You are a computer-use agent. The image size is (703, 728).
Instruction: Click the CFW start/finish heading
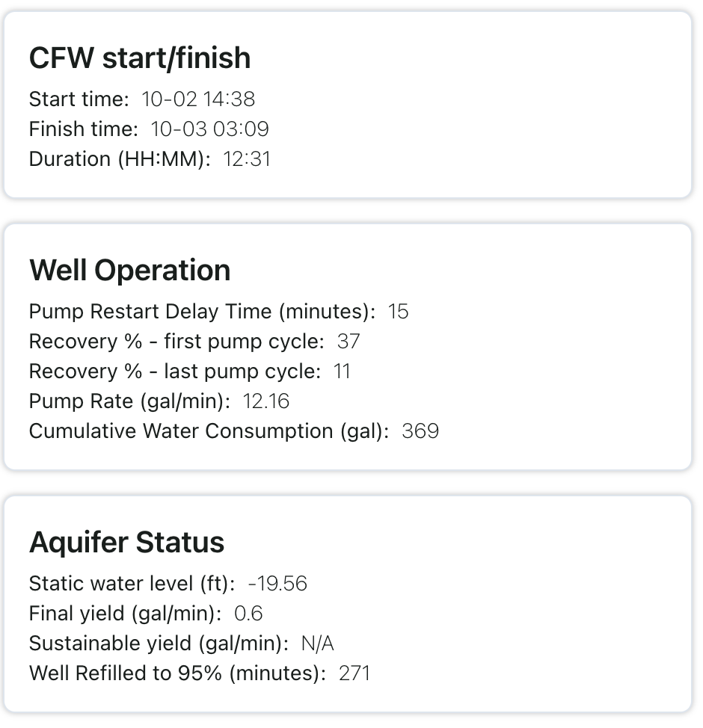coord(140,58)
